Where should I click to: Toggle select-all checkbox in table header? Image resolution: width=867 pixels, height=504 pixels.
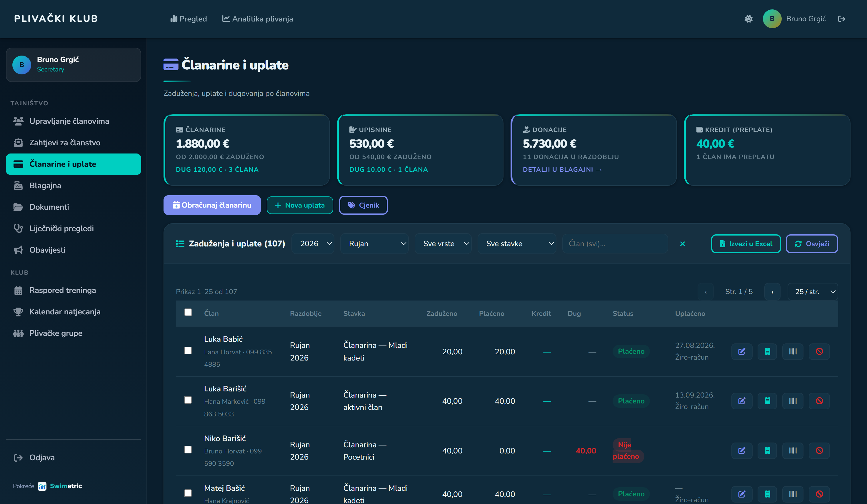click(188, 312)
